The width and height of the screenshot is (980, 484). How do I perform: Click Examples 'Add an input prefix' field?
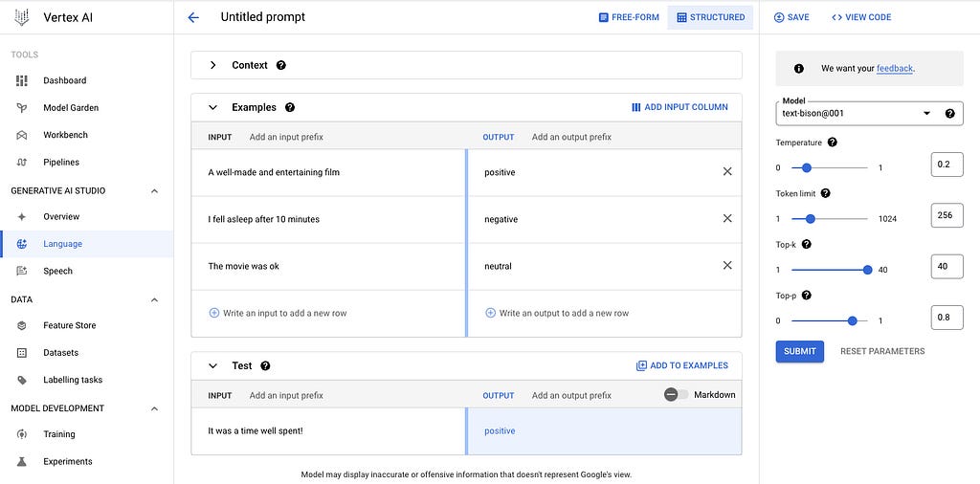[286, 137]
